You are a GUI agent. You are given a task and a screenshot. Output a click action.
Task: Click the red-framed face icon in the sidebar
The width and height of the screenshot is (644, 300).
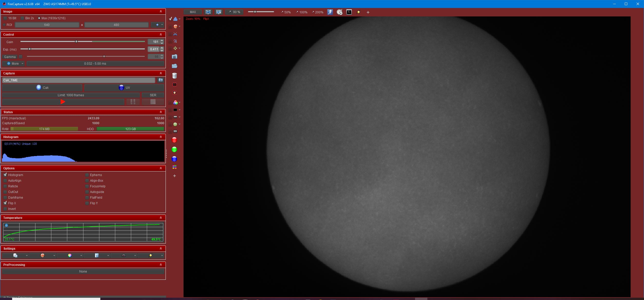175,93
